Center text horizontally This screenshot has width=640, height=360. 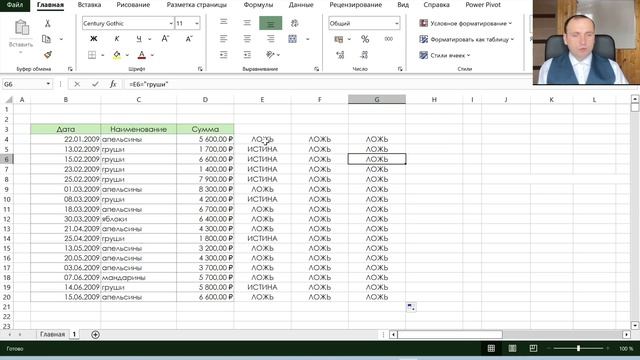(x=247, y=39)
